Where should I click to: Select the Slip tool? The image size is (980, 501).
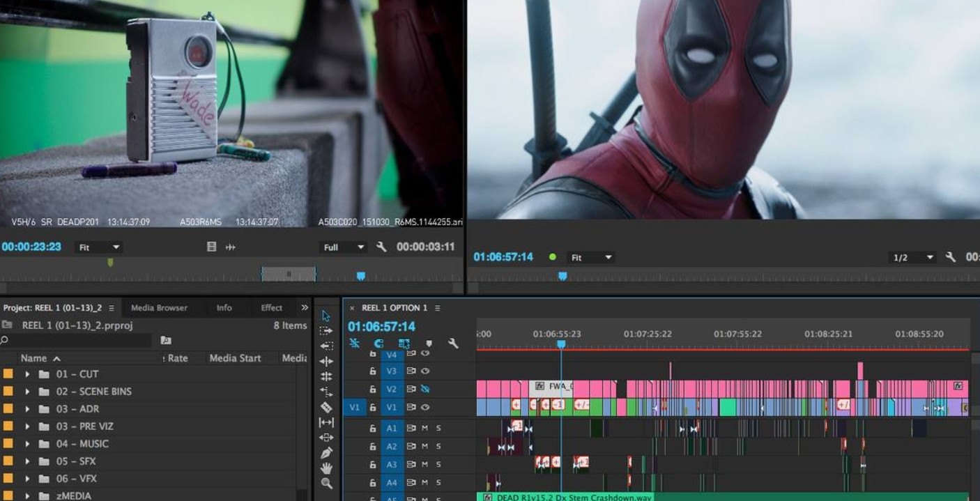[326, 422]
